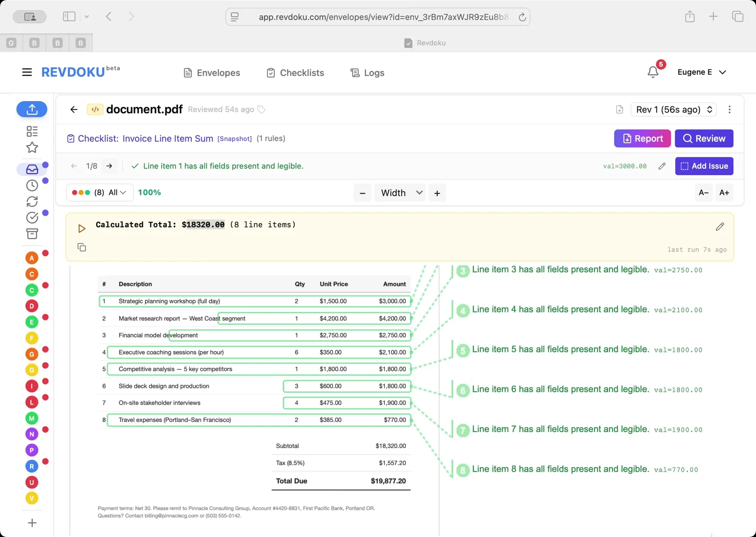The width and height of the screenshot is (756, 537).
Task: Click the blue upload button in the sidebar
Action: tap(32, 109)
